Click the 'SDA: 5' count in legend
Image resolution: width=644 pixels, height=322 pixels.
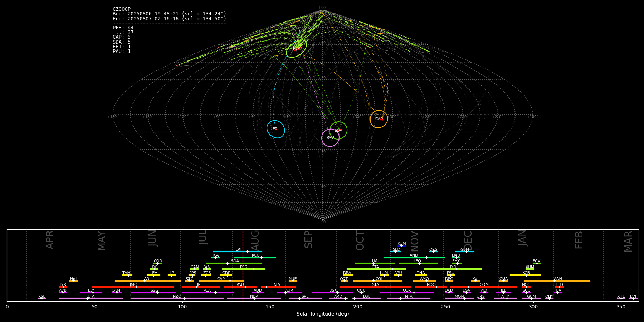122,42
